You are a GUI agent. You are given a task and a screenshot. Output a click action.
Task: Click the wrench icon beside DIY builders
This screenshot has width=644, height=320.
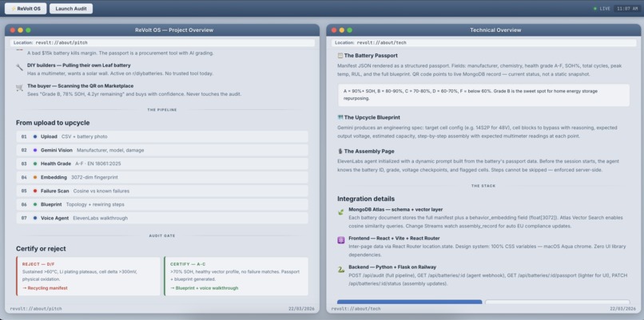point(19,67)
